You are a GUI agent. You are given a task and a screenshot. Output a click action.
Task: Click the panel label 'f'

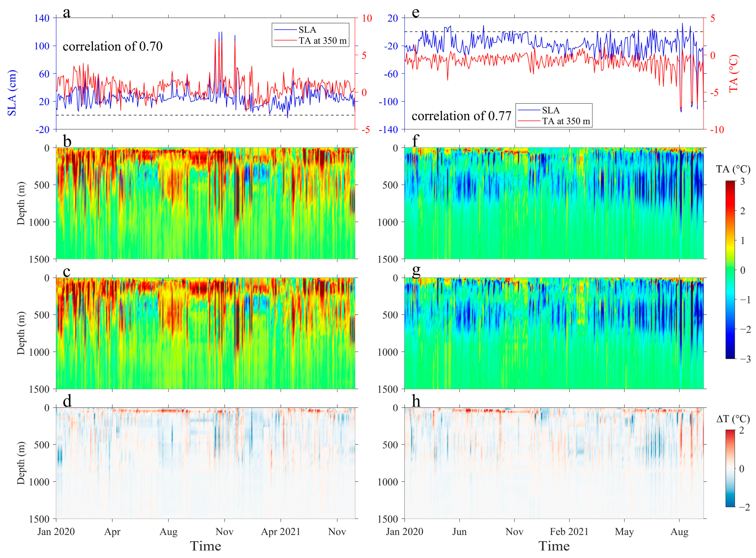click(x=416, y=140)
